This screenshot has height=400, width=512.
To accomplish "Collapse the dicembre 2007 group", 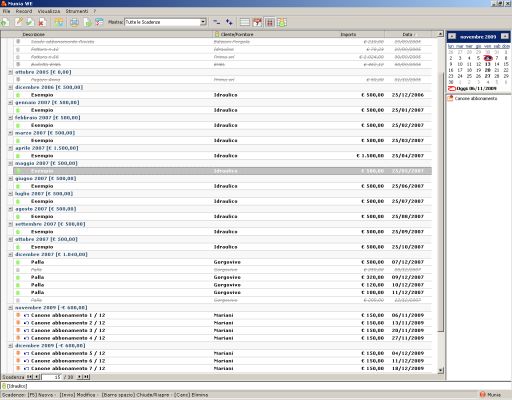I will [11, 255].
